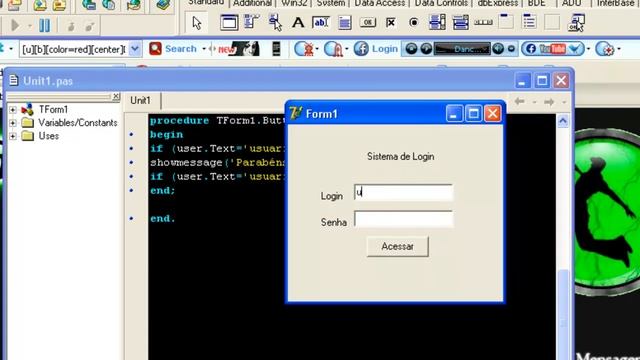Select the ActionList component icon
The height and width of the screenshot is (360, 640).
point(576,22)
